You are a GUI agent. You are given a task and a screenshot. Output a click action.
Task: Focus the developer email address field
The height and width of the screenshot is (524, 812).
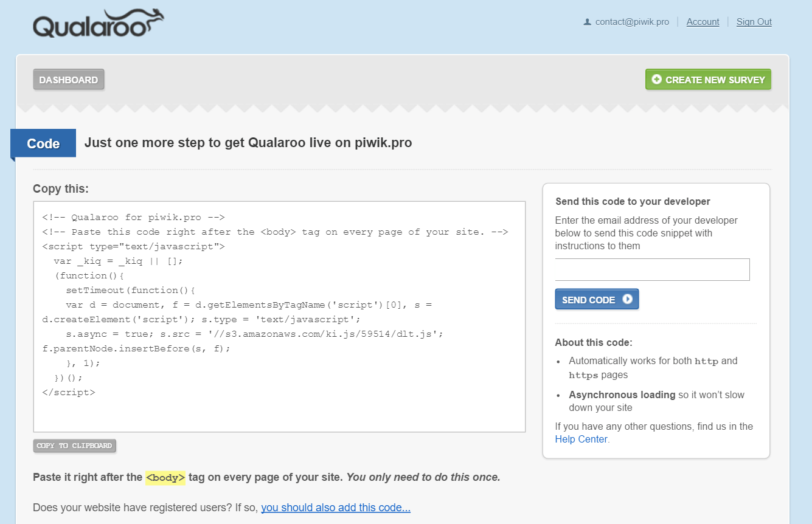click(x=652, y=269)
